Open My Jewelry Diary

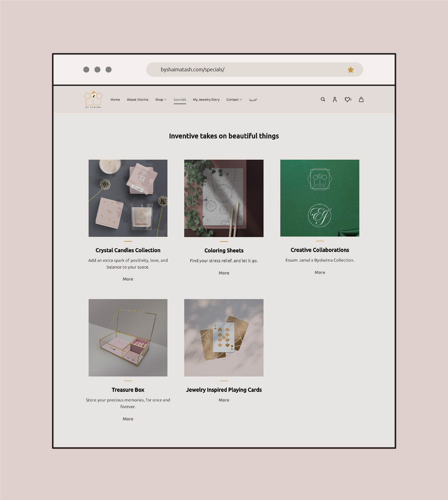(206, 100)
